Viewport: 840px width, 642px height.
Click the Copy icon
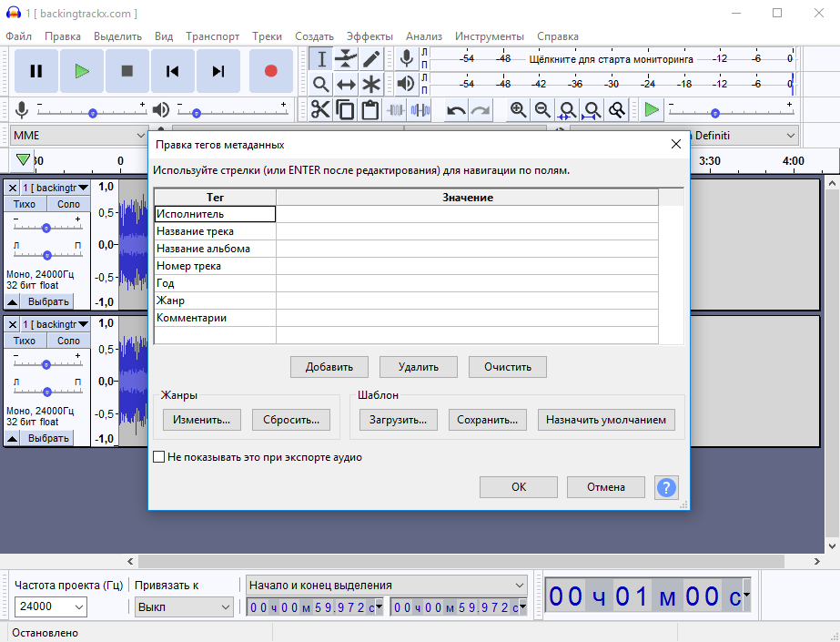[346, 110]
